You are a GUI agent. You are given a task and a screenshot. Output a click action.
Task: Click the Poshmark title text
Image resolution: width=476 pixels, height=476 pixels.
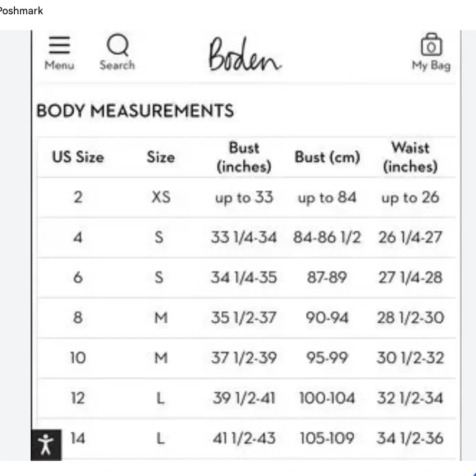coord(21,10)
